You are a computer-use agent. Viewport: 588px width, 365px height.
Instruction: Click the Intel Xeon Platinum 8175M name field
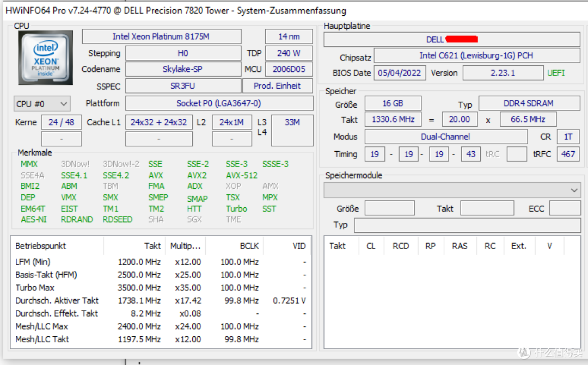161,36
